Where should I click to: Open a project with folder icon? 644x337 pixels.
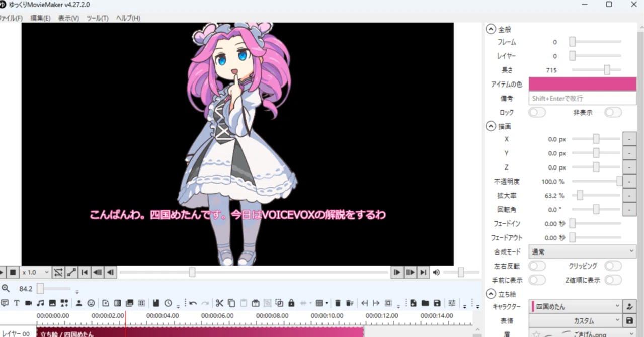[425, 303]
